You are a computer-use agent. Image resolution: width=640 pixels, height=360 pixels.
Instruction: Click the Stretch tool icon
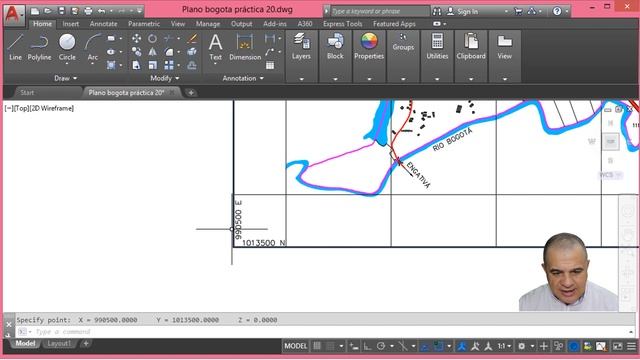136,65
